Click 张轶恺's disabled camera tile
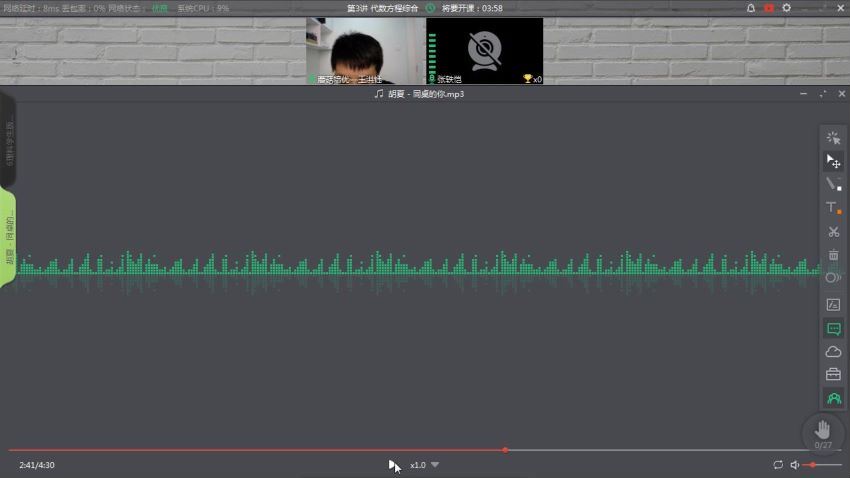Image resolution: width=850 pixels, height=478 pixels. point(485,51)
